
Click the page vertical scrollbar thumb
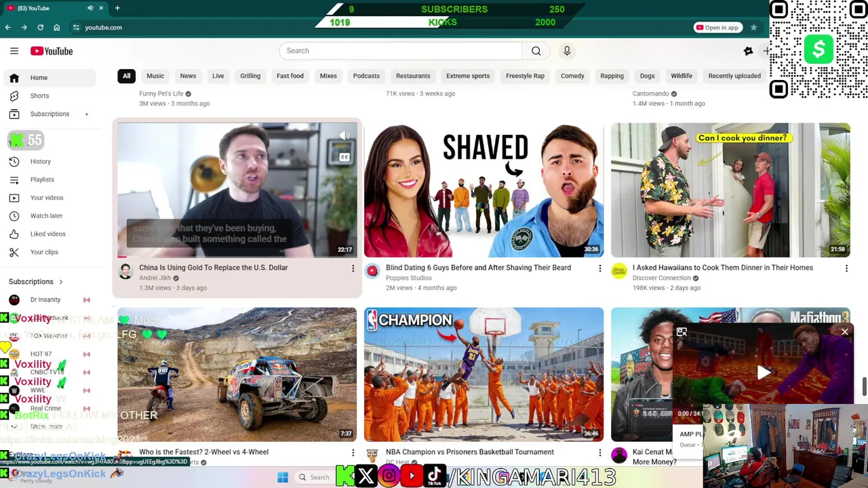[864, 385]
